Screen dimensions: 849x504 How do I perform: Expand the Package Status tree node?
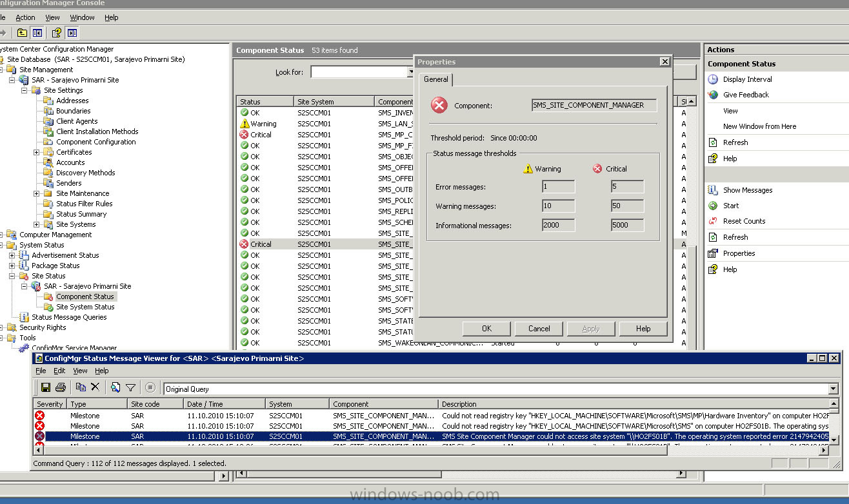(12, 266)
